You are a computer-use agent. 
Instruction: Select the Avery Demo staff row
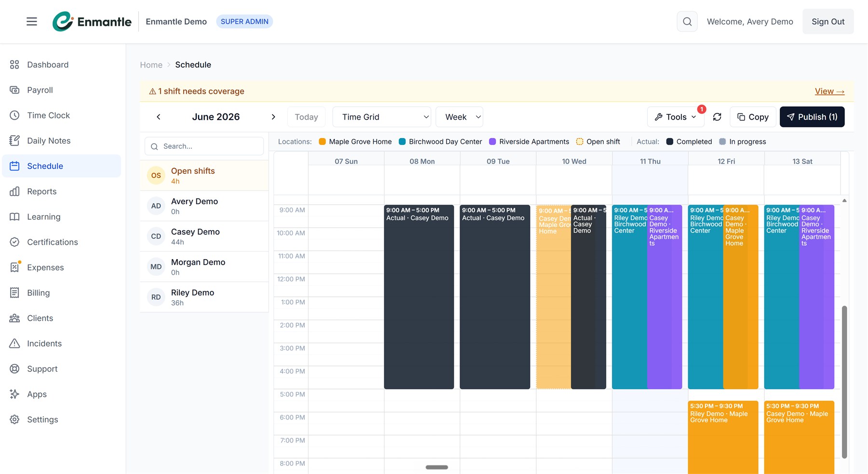(x=204, y=206)
